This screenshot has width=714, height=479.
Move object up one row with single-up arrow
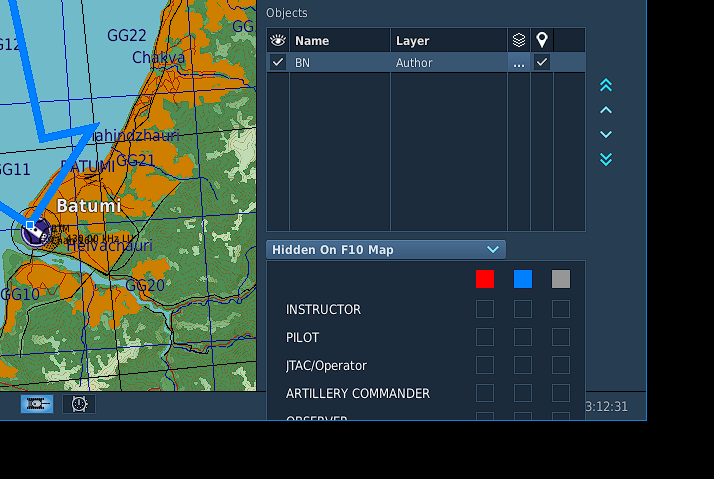[606, 110]
